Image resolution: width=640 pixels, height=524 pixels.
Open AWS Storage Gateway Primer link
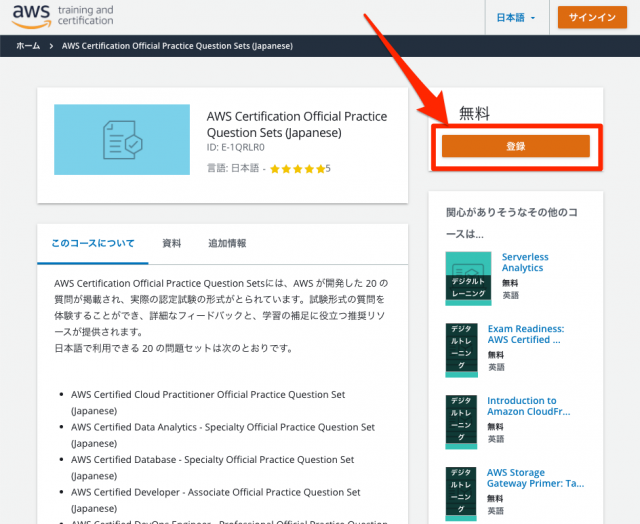click(535, 478)
